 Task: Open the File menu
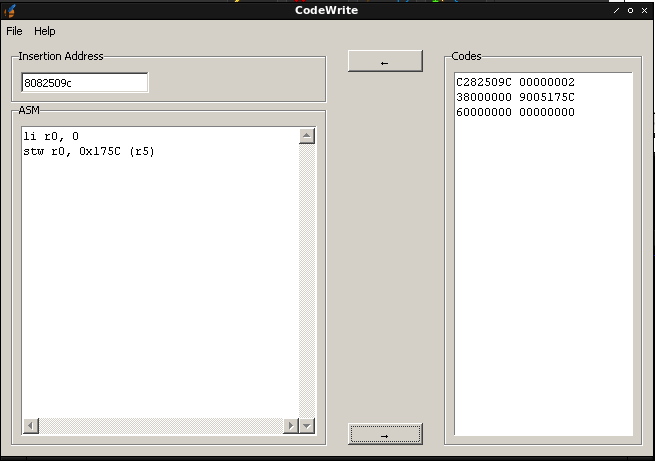[14, 31]
